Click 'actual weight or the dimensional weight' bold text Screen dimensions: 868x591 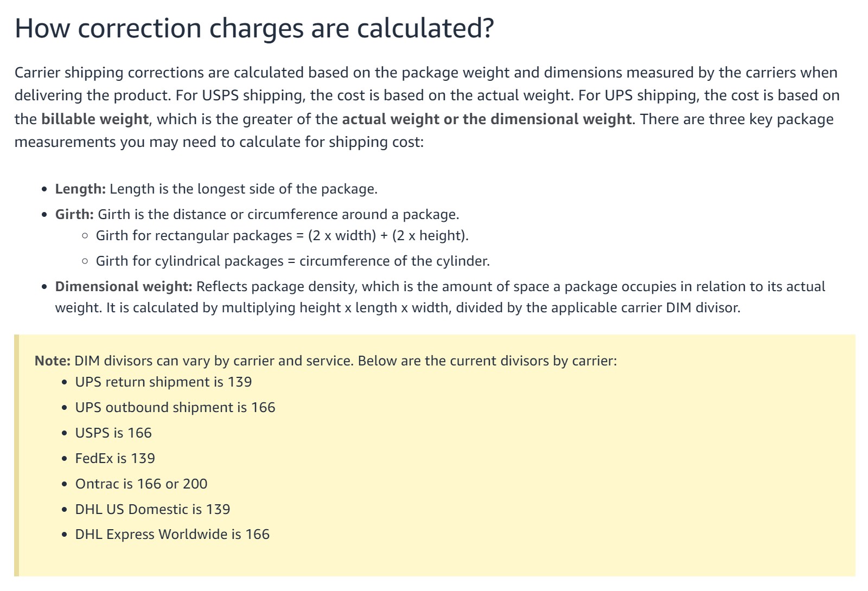(487, 119)
